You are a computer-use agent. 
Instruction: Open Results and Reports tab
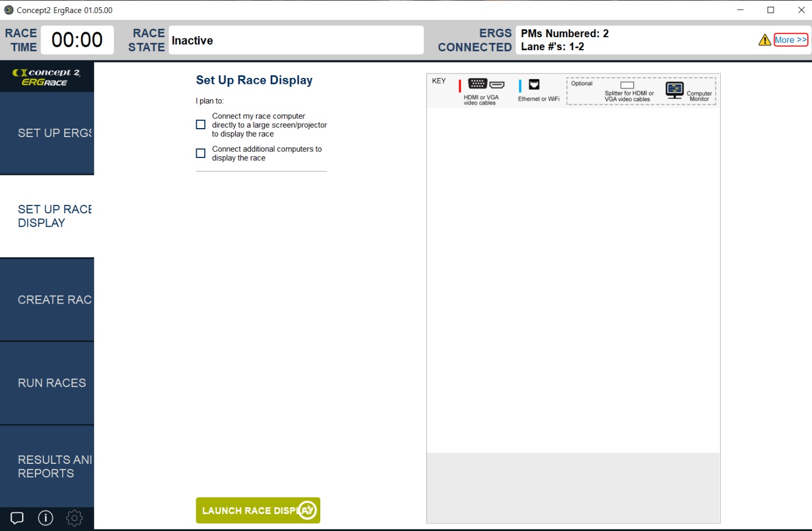[x=47, y=467]
